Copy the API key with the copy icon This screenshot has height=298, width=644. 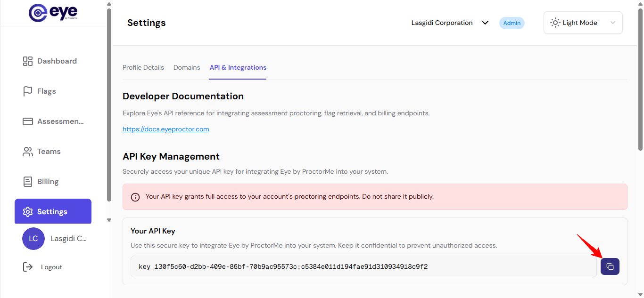click(610, 266)
